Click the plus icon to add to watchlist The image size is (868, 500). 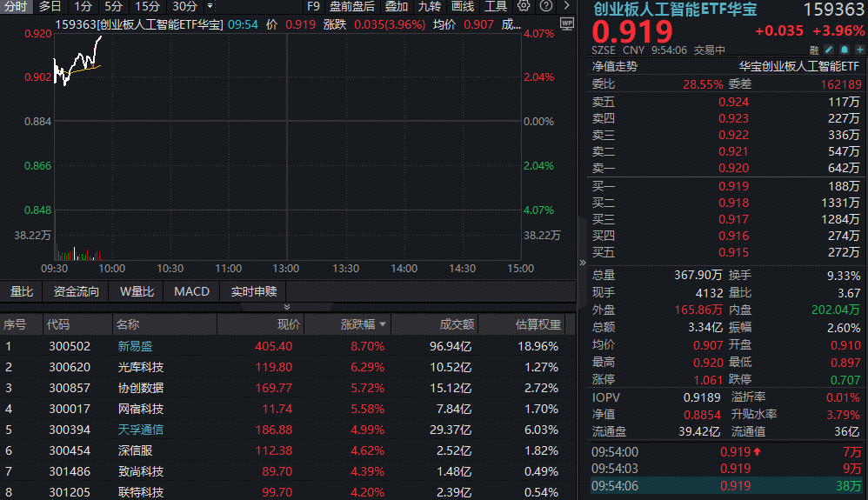point(859,50)
